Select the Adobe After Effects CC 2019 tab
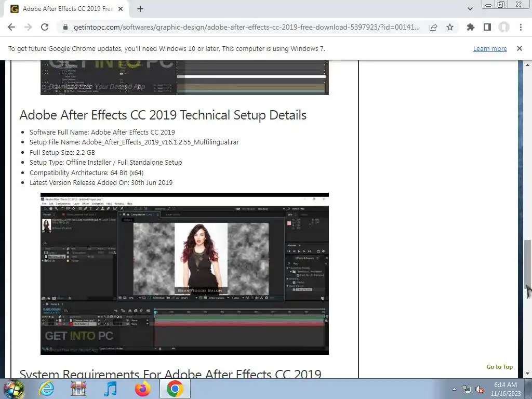This screenshot has width=532, height=399. click(67, 9)
